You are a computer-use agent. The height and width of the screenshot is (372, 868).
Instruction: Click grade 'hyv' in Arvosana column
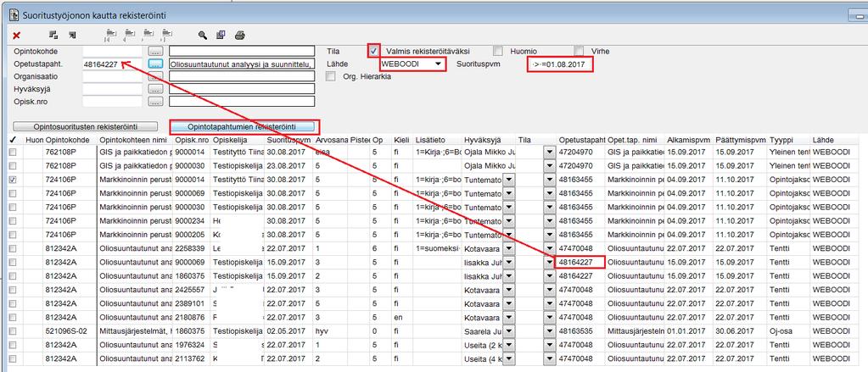[x=332, y=331]
